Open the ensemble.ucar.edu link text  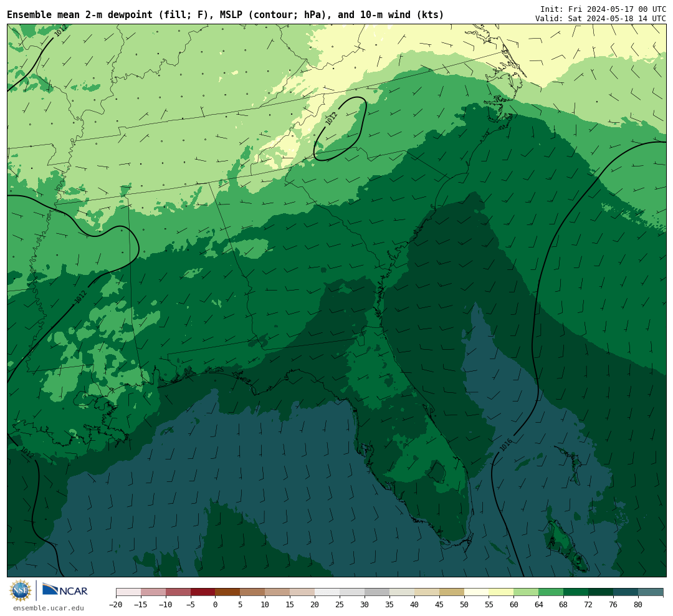pyautogui.click(x=49, y=608)
